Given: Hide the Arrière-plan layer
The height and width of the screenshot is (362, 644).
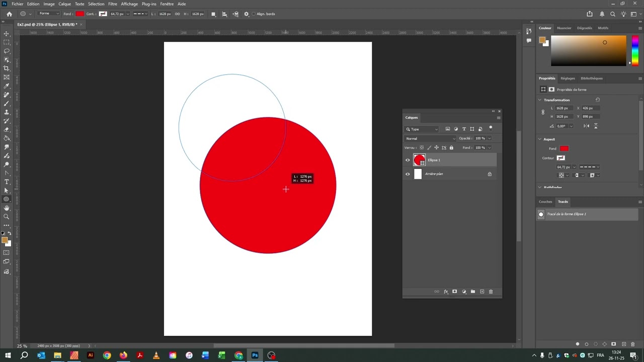Looking at the screenshot, I should [x=408, y=174].
